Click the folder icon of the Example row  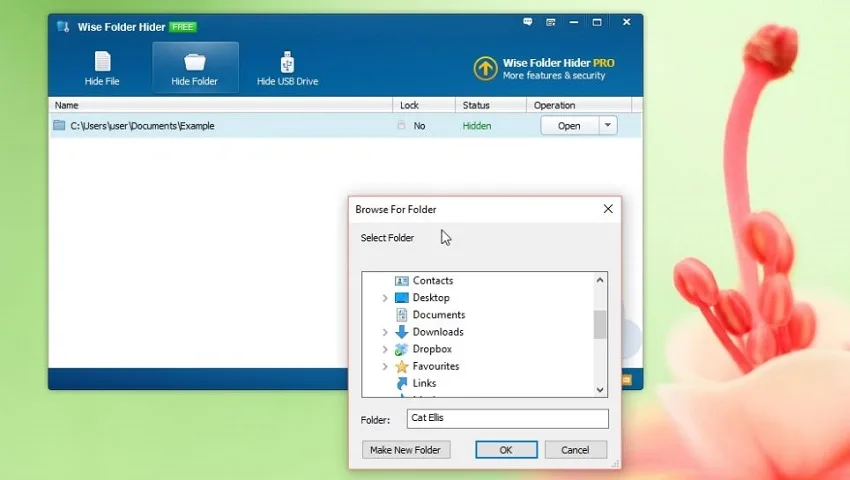click(59, 125)
